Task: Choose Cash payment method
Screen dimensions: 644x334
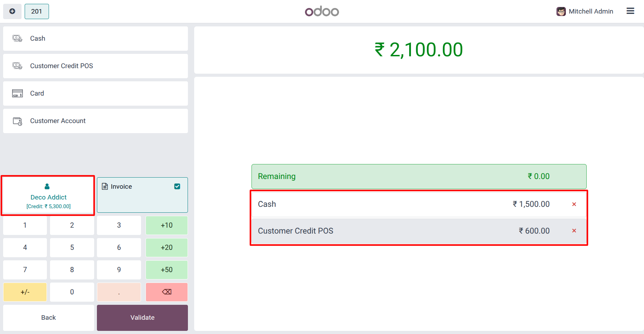Action: 96,39
